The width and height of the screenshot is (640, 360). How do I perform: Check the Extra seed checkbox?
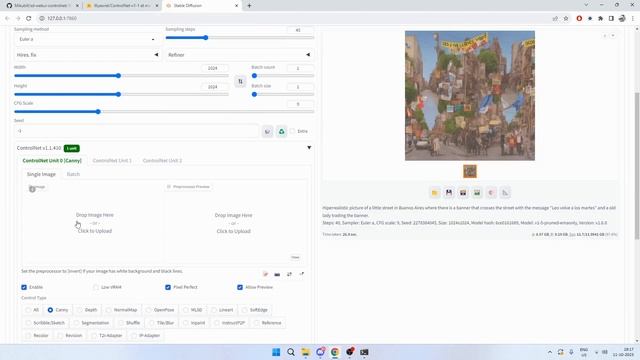[292, 131]
